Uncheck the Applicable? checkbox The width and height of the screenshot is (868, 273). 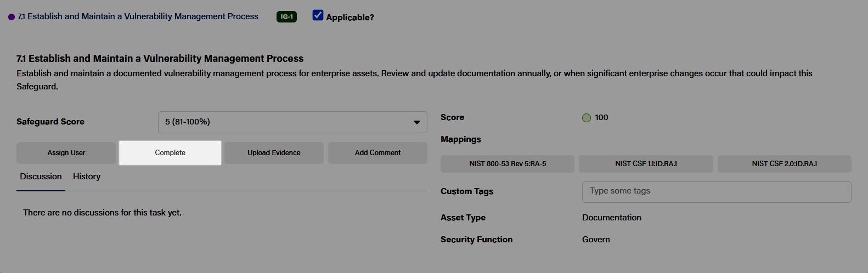pos(318,15)
